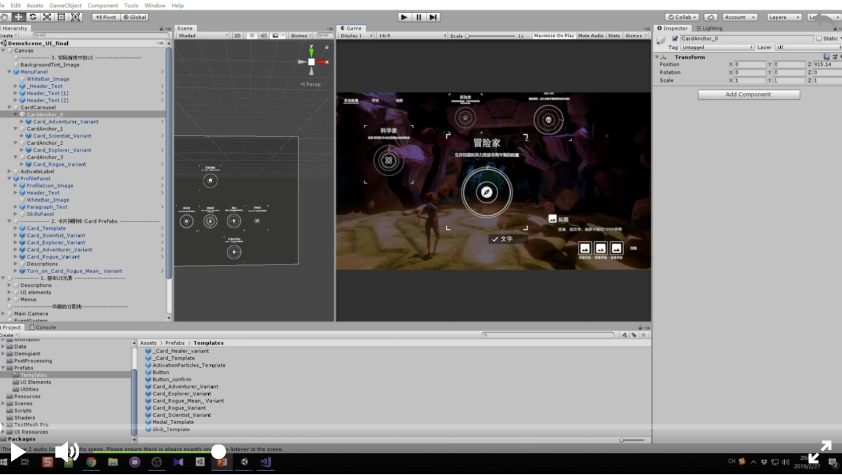This screenshot has height=475, width=842.
Task: Open the 16:9 aspect dropdown
Action: pos(411,35)
